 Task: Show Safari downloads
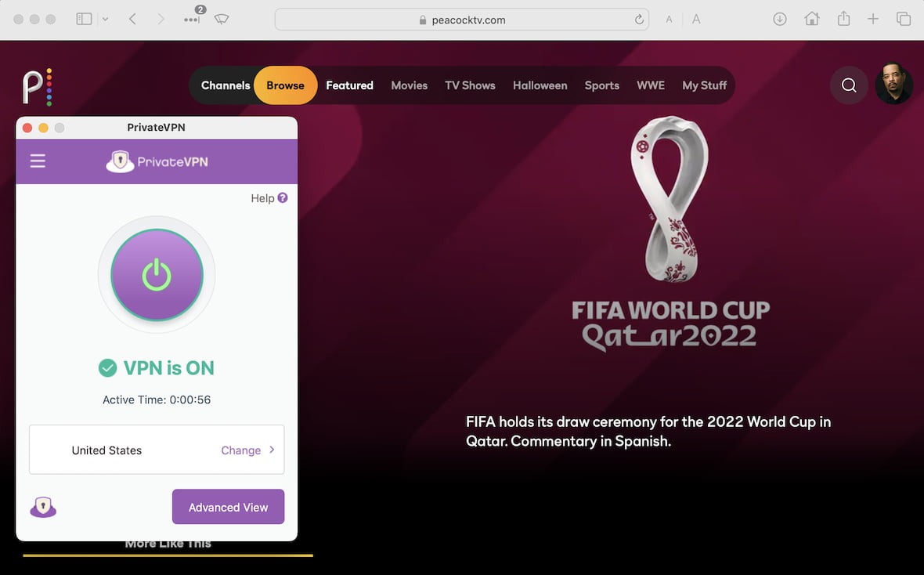(780, 19)
